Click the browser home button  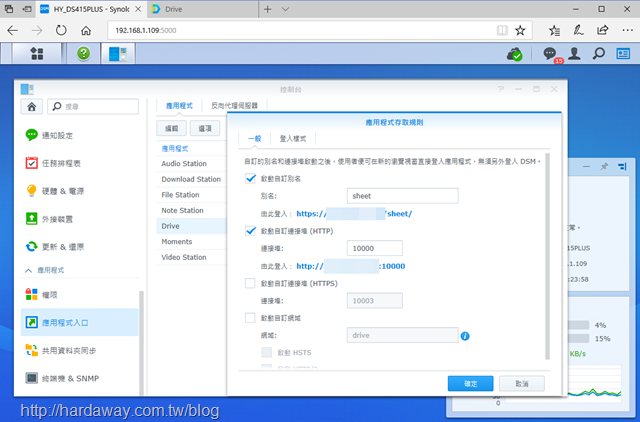86,30
